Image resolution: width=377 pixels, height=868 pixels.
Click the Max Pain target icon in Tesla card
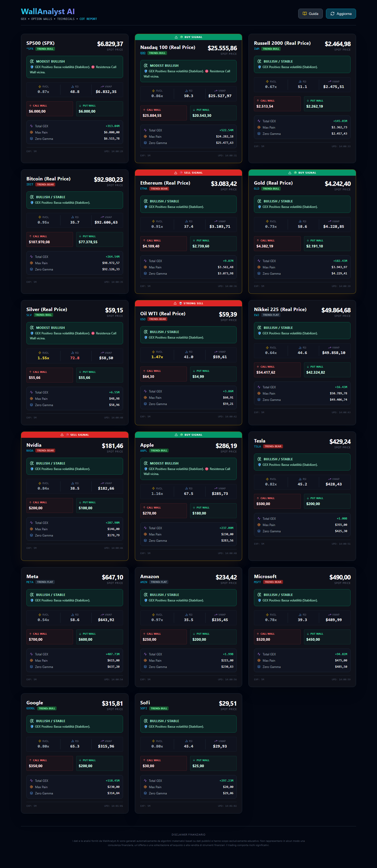tap(259, 525)
